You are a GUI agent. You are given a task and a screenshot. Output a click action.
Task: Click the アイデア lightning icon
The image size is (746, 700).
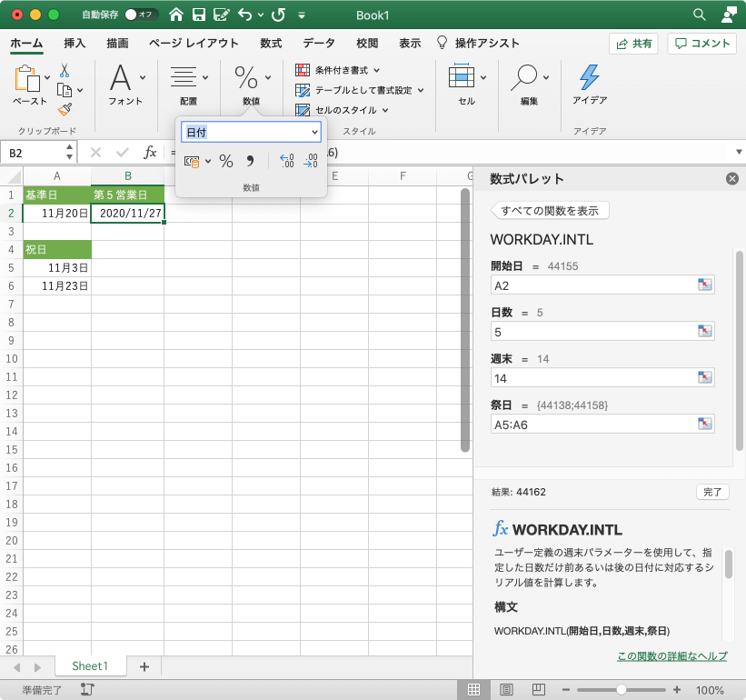pyautogui.click(x=589, y=77)
